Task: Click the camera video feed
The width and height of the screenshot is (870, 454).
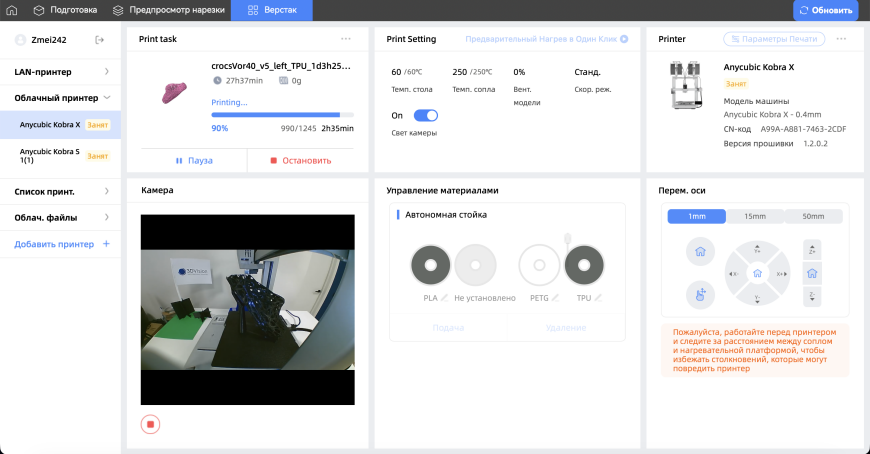Action: tap(247, 310)
